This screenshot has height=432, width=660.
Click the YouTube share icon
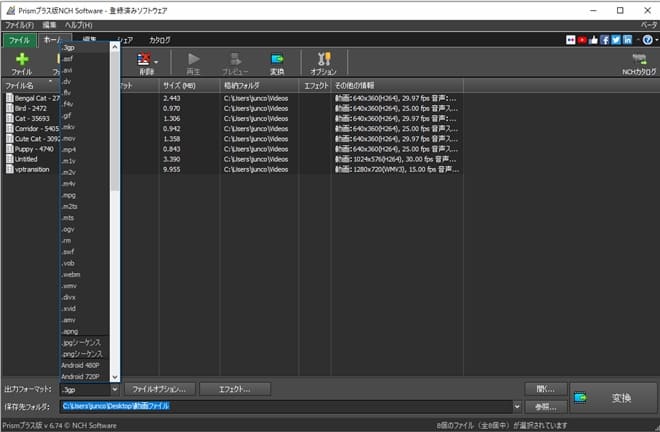(x=582, y=40)
